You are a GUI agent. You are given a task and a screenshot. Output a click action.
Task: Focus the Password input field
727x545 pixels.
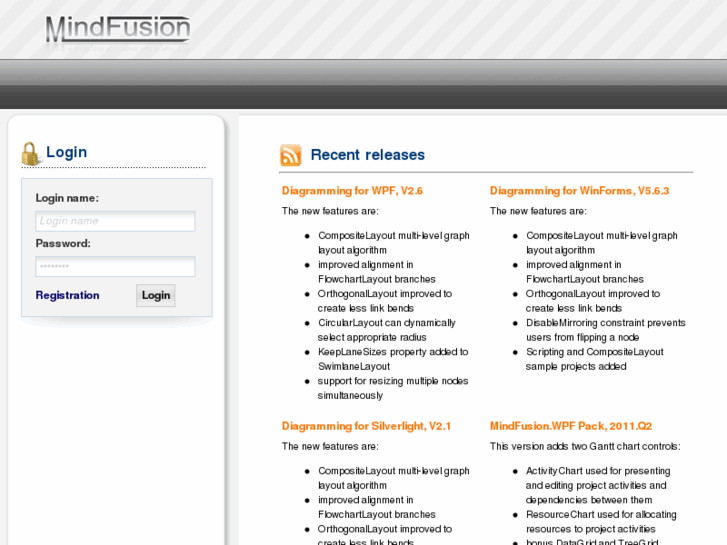click(115, 267)
